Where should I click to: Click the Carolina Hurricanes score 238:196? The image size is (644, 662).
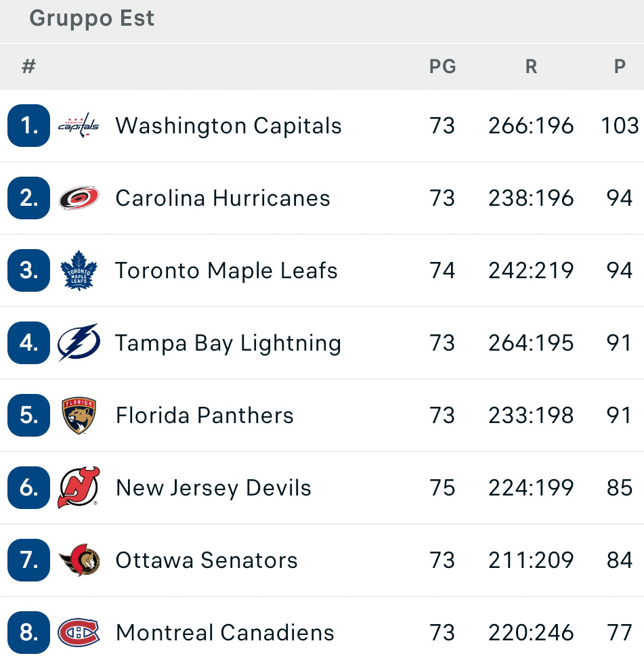pos(531,198)
